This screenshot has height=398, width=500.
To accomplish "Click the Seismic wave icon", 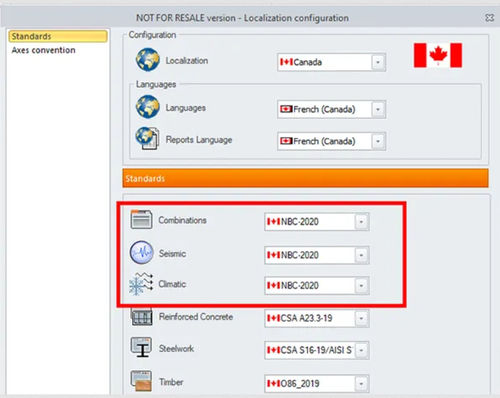I will coord(142,252).
